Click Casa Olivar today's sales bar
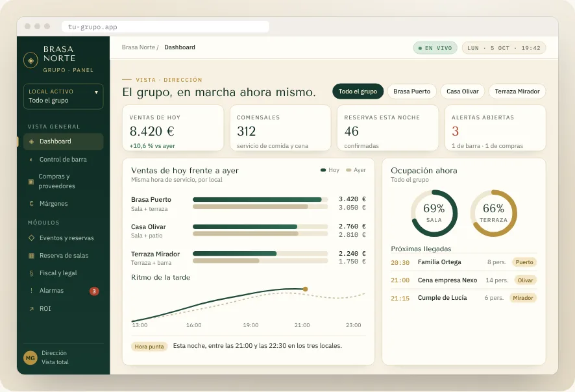Image resolution: width=575 pixels, height=392 pixels. [245, 227]
